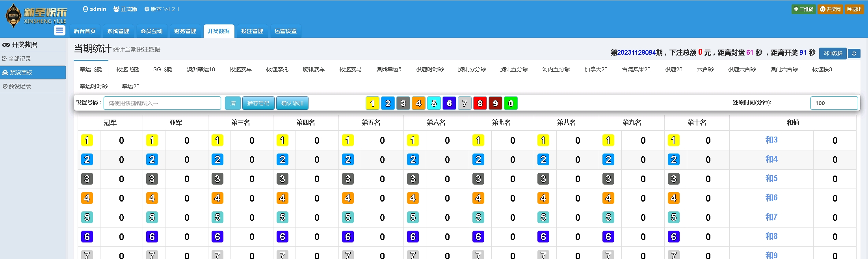Select the green number 0 quick ball
868x259 pixels.
pyautogui.click(x=511, y=103)
